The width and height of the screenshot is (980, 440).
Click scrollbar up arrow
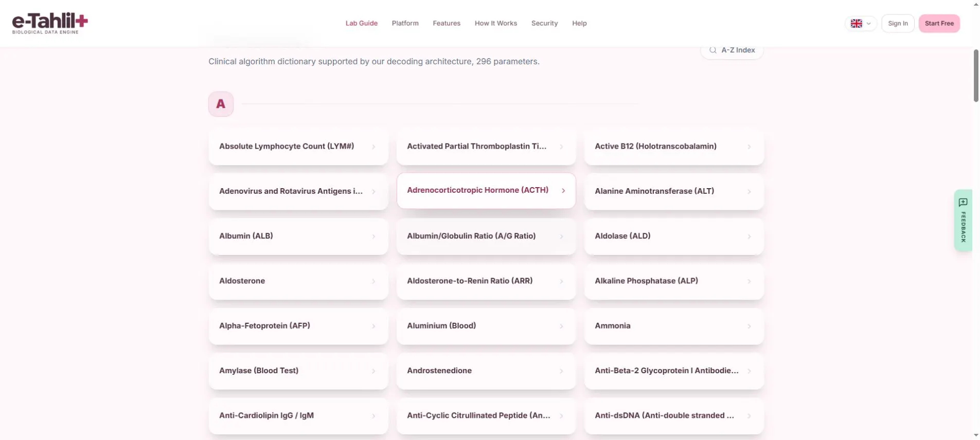tap(976, 4)
